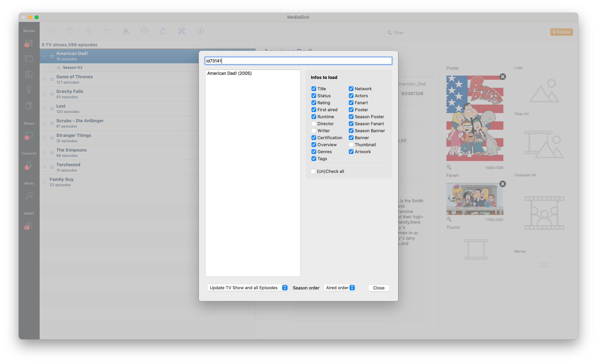Screen dimensions: 597x364
Task: Click the scrape cloud search toolbar icon
Action: [x=51, y=31]
